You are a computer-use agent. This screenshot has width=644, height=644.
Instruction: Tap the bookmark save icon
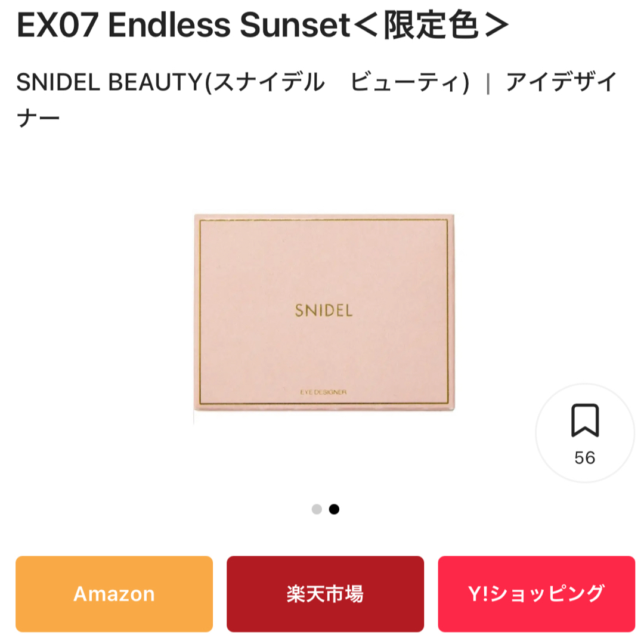coord(585,420)
